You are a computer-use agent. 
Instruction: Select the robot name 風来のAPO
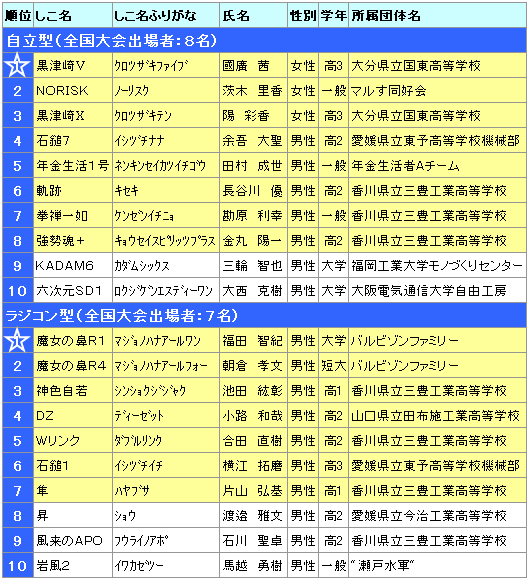(69, 540)
